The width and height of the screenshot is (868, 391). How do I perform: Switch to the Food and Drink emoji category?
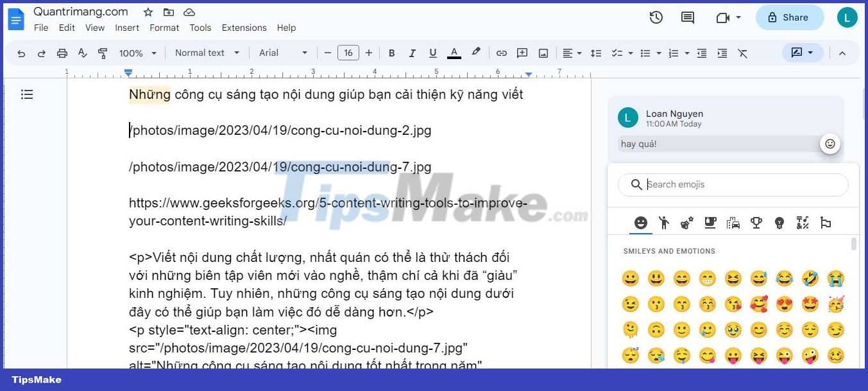pyautogui.click(x=710, y=222)
